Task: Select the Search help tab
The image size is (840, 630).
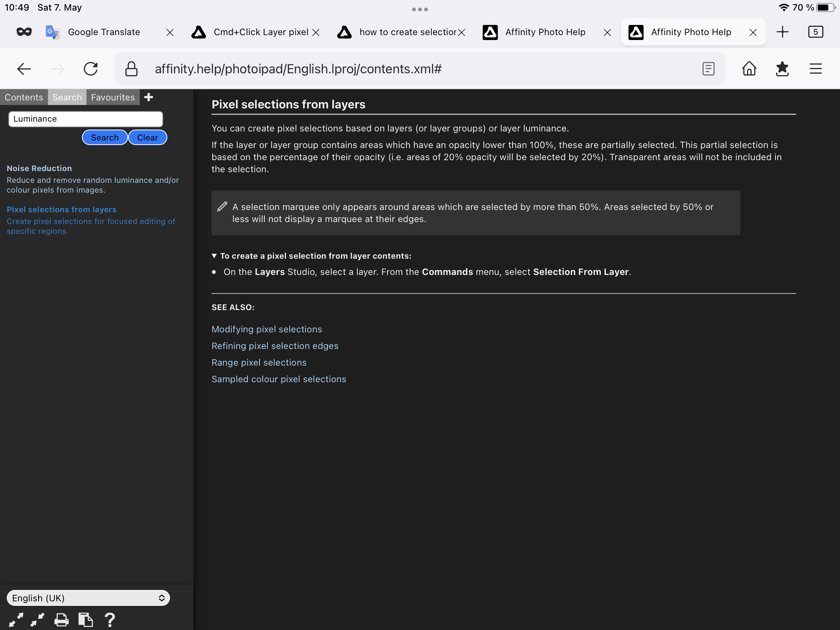Action: click(67, 97)
